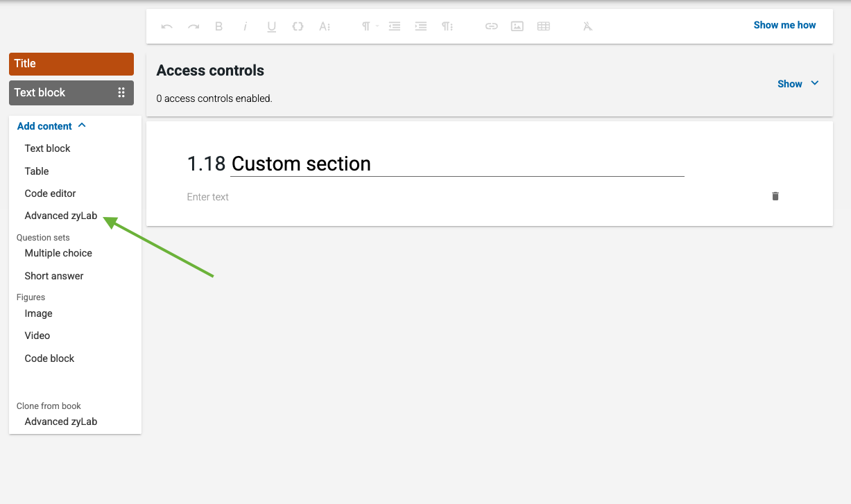The image size is (851, 504).
Task: Open the paragraph format dropdown
Action: (x=369, y=26)
